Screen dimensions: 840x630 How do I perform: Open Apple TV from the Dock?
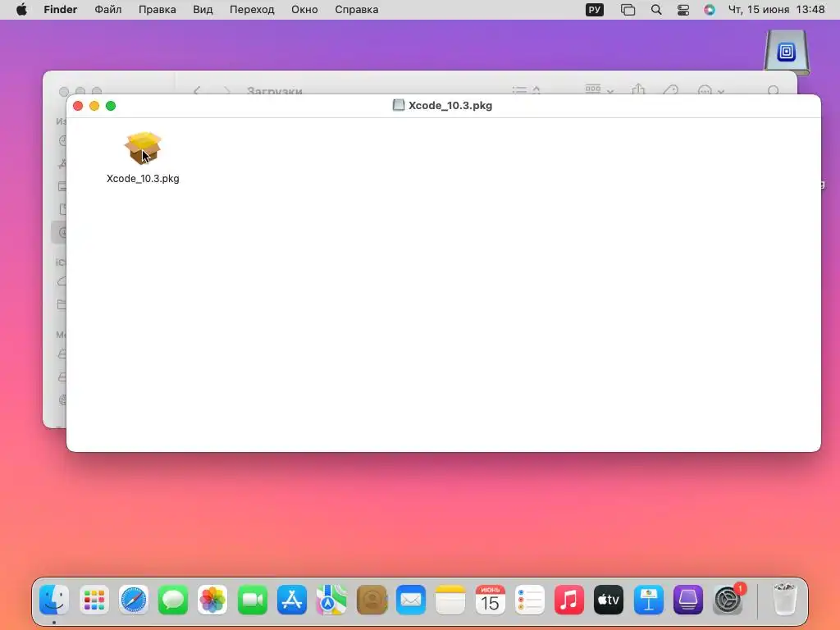[x=609, y=600]
